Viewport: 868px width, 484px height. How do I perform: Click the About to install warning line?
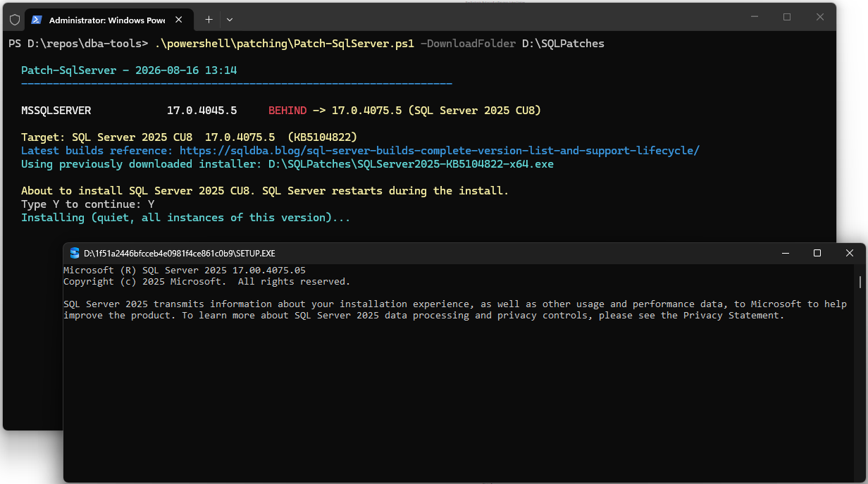(265, 191)
